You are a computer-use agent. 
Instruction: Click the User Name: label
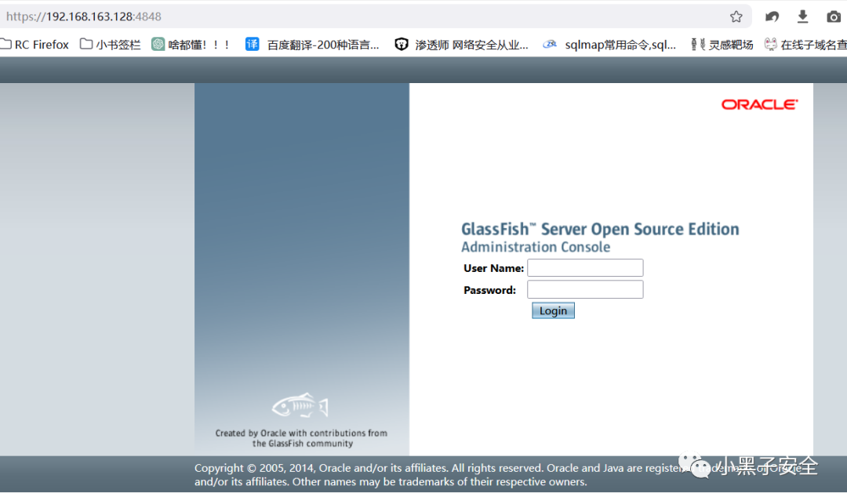[x=494, y=268]
